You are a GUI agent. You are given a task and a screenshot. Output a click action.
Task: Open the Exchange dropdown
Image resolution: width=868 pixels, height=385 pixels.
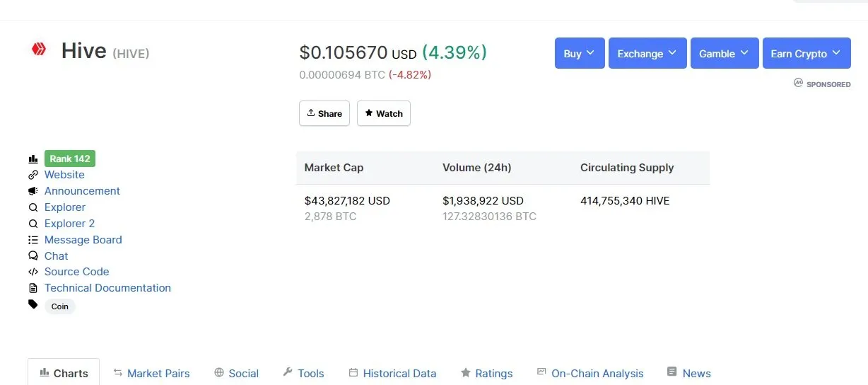(647, 53)
